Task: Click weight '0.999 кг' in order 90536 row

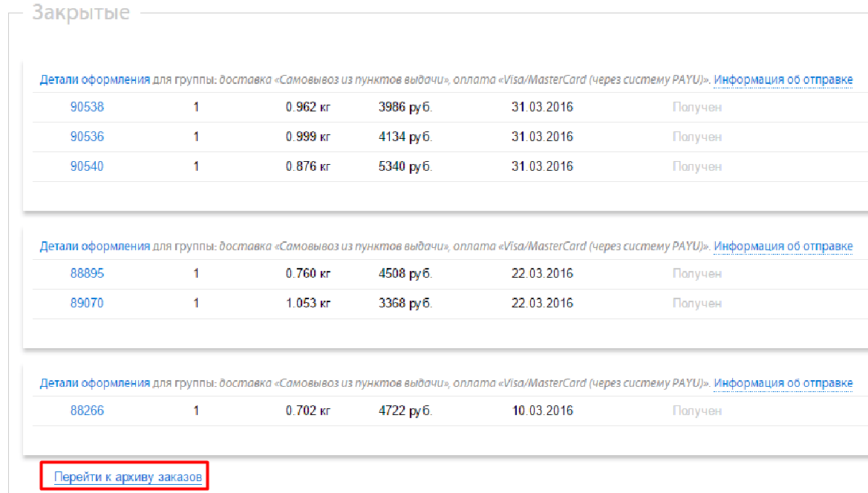Action: point(308,137)
